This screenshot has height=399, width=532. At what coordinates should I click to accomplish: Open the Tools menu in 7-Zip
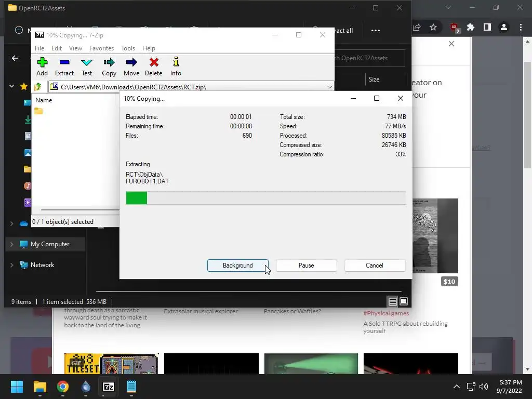128,48
